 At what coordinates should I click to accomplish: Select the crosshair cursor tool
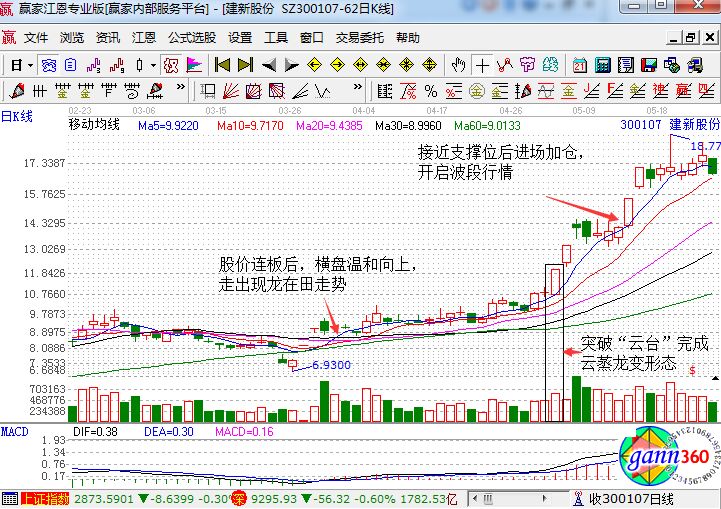pyautogui.click(x=483, y=65)
